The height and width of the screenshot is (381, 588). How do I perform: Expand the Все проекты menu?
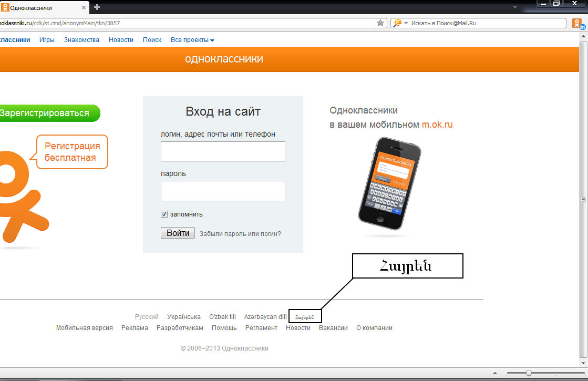192,40
